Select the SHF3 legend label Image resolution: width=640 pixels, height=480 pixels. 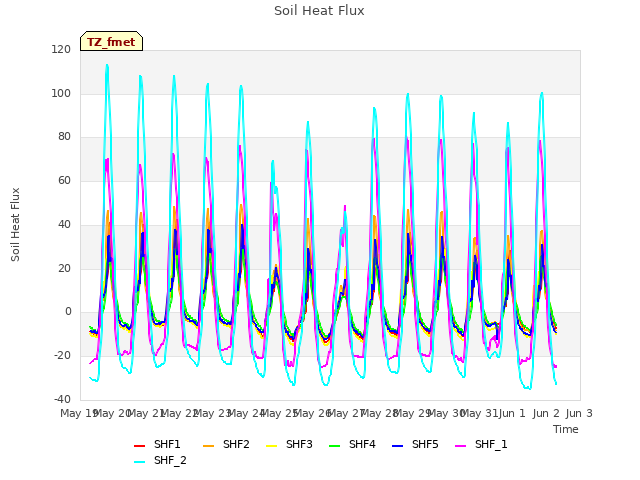click(x=299, y=444)
